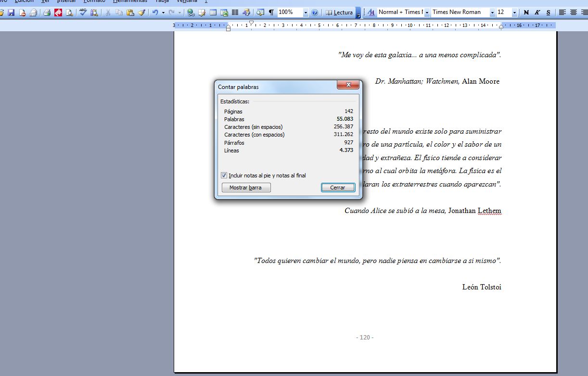Click inside the font size 12 field

click(x=504, y=13)
